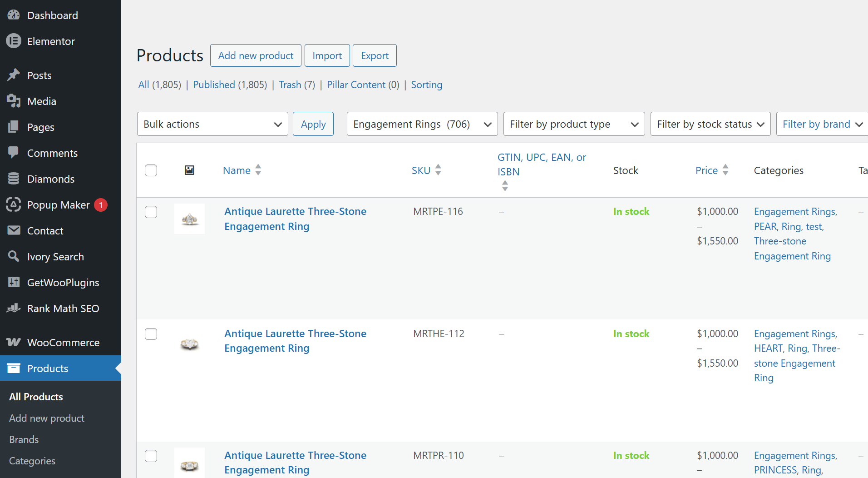Expand the Engagement Rings category filter
868x478 pixels.
(422, 124)
